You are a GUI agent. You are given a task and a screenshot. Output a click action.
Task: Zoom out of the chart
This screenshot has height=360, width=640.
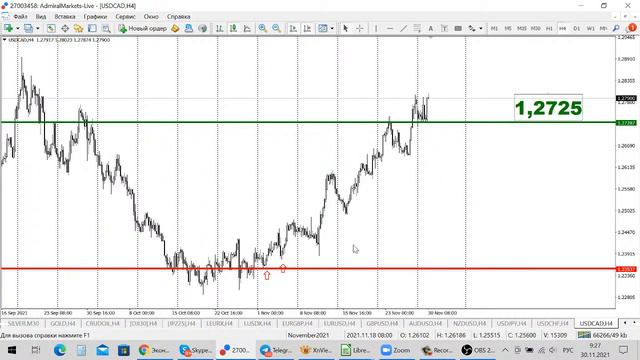(x=276, y=28)
